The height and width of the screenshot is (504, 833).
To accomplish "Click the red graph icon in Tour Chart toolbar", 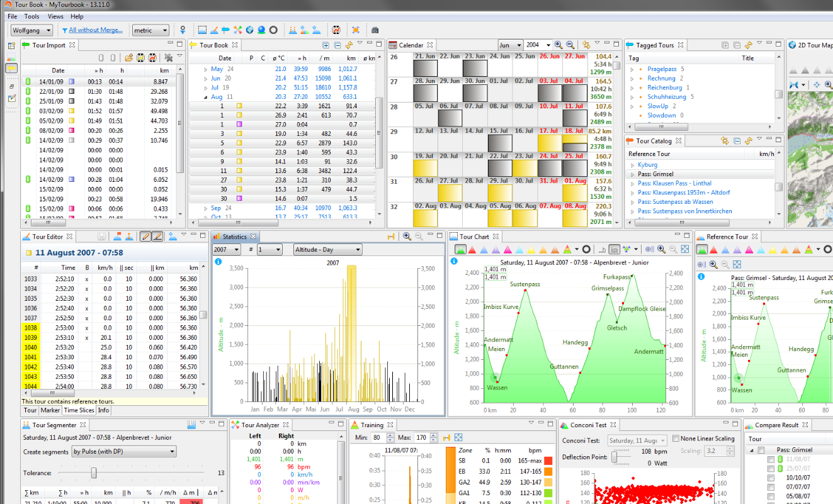I will click(x=472, y=250).
